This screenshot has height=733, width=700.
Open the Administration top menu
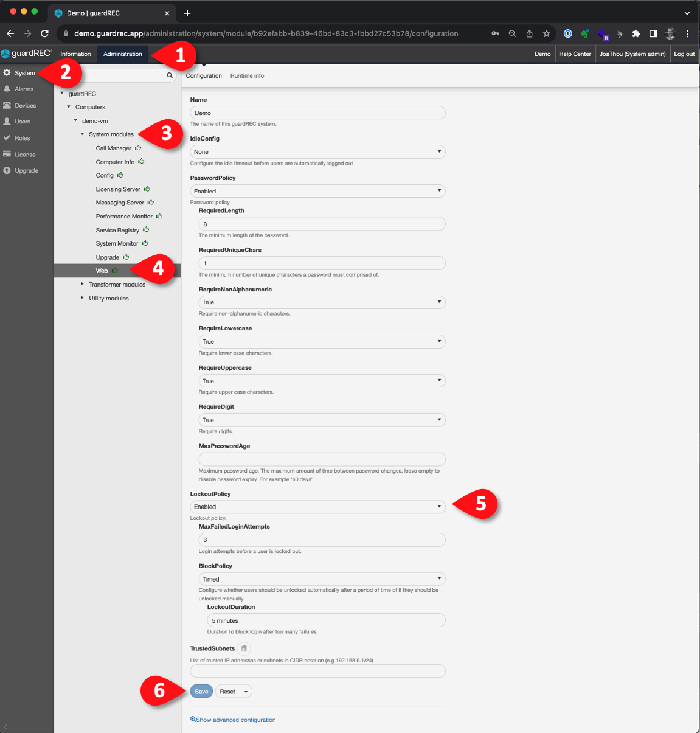[123, 54]
